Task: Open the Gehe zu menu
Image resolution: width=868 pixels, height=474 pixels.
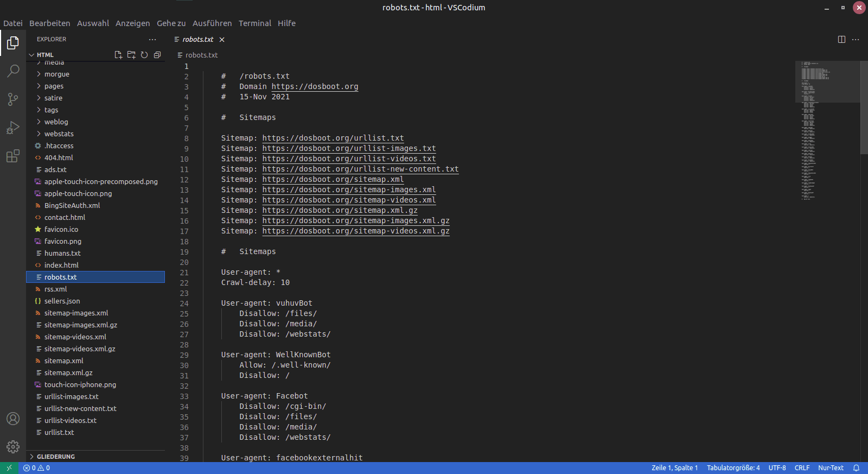Action: point(171,23)
